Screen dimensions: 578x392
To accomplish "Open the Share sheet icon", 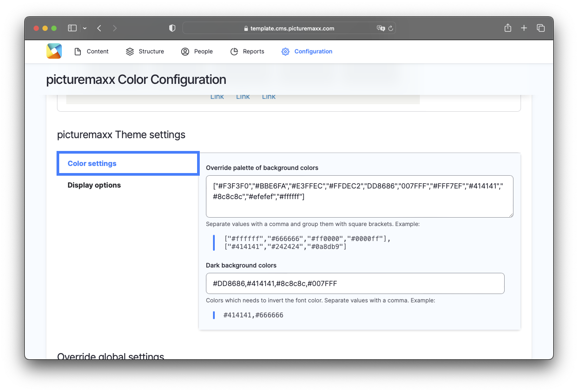I will pos(508,28).
